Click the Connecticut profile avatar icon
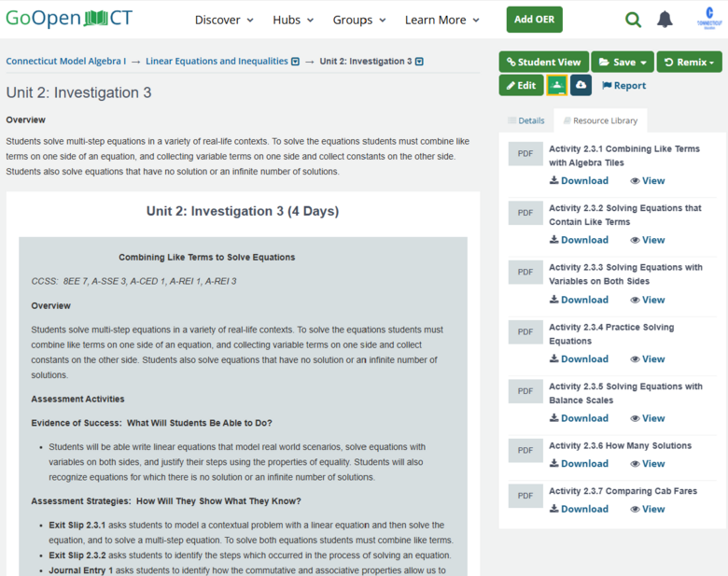The image size is (728, 576). [x=710, y=19]
